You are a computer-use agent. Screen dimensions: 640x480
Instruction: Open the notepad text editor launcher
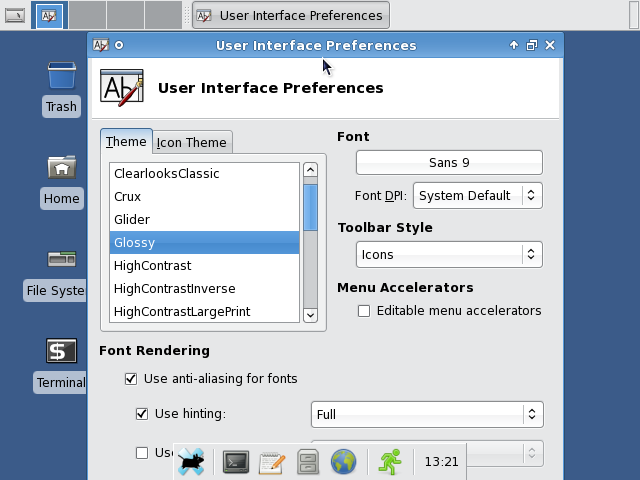pyautogui.click(x=272, y=462)
